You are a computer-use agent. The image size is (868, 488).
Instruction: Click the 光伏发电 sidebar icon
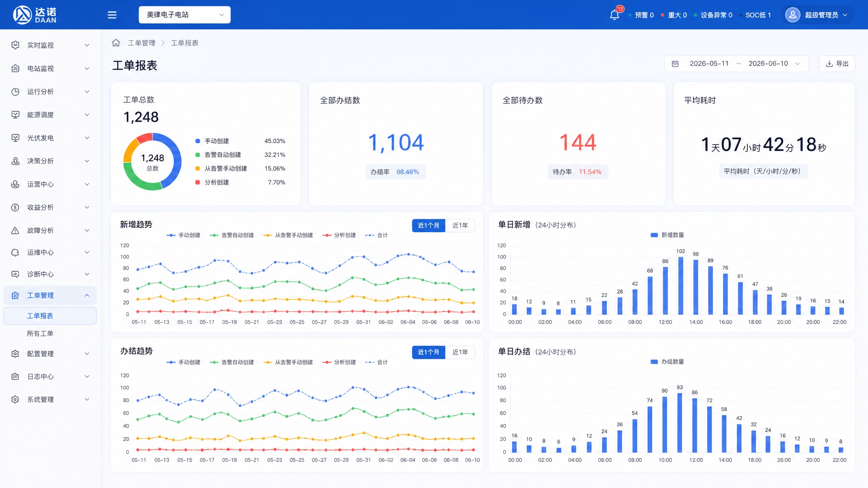coord(15,138)
